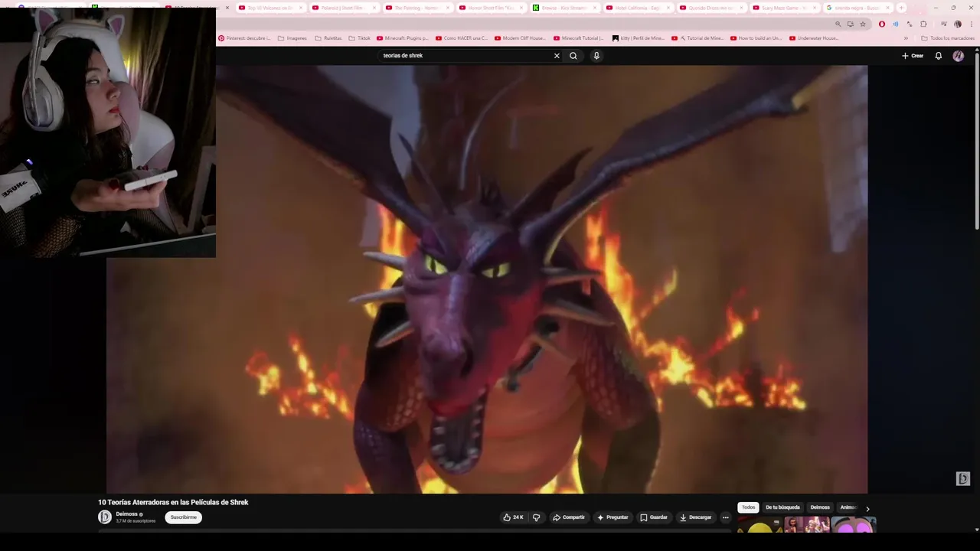Image resolution: width=980 pixels, height=551 pixels.
Task: Select the 'Todos' filter chip
Action: point(748,507)
